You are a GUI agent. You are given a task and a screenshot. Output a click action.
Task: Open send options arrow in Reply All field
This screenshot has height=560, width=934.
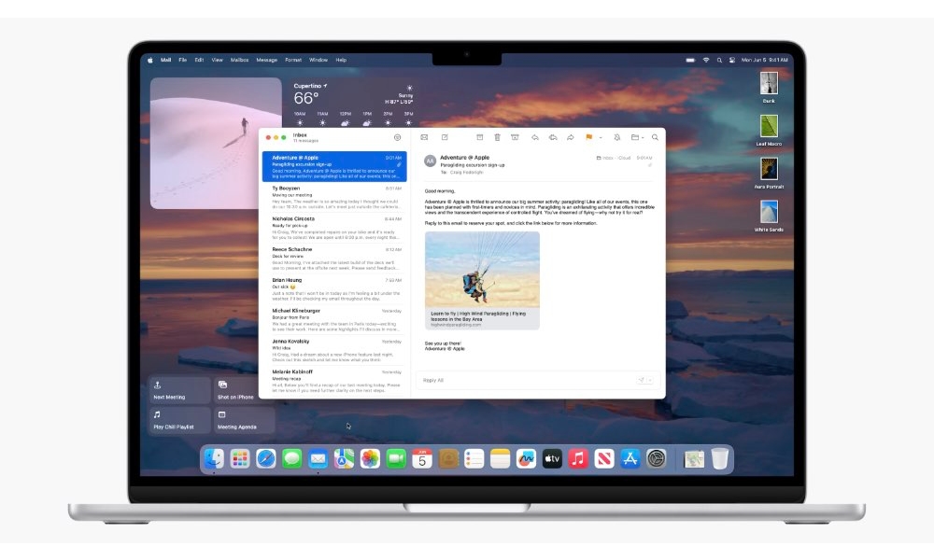pyautogui.click(x=650, y=380)
